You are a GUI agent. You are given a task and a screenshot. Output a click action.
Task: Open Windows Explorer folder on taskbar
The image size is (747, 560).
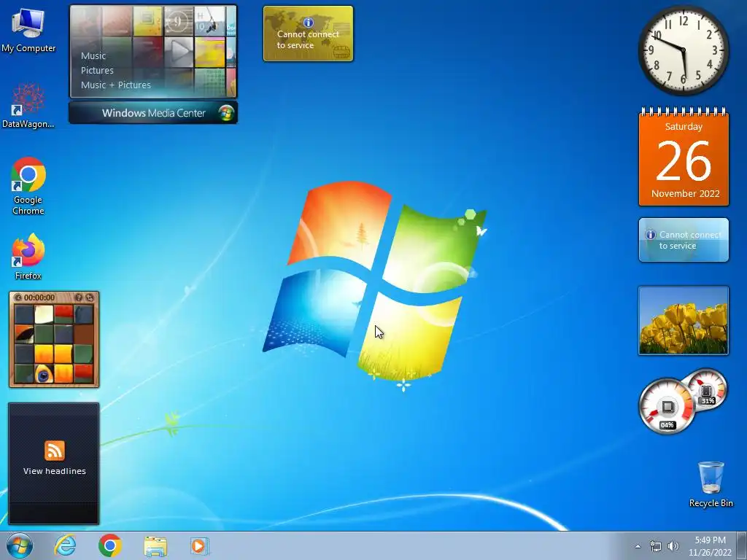155,545
